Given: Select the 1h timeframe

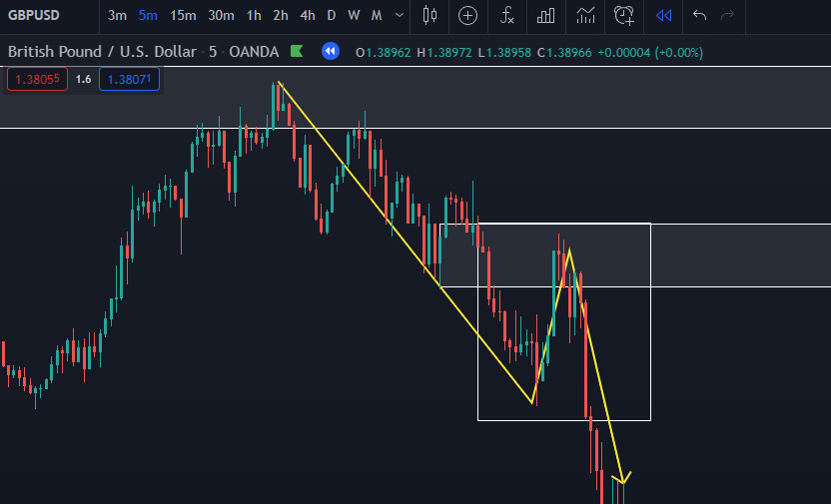Looking at the screenshot, I should 254,15.
